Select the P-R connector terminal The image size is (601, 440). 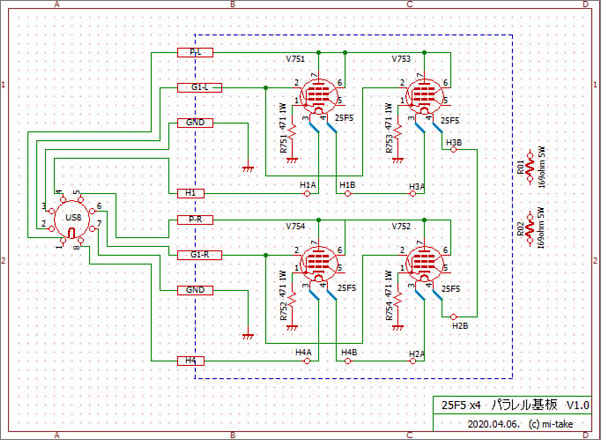tap(196, 219)
